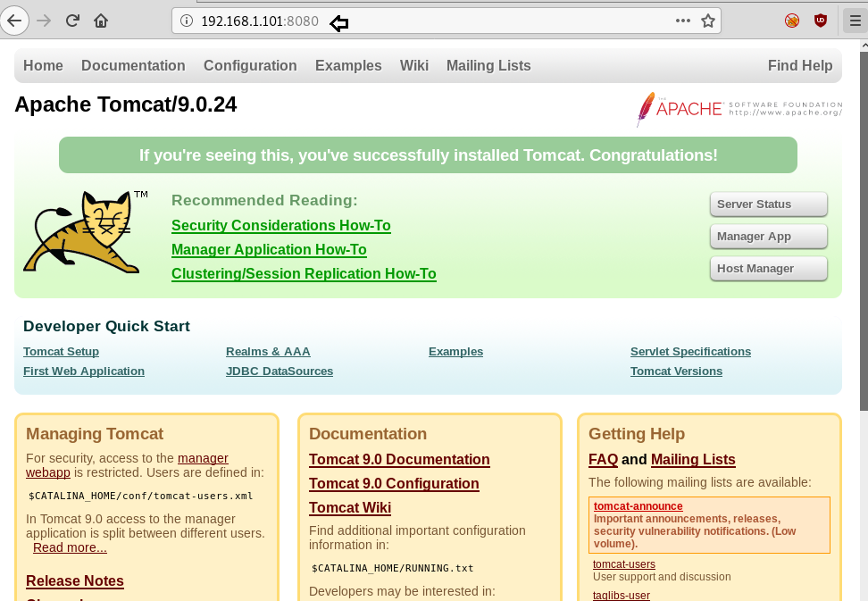This screenshot has height=601, width=868.
Task: Open the Tomcat Versions link
Action: click(x=676, y=371)
